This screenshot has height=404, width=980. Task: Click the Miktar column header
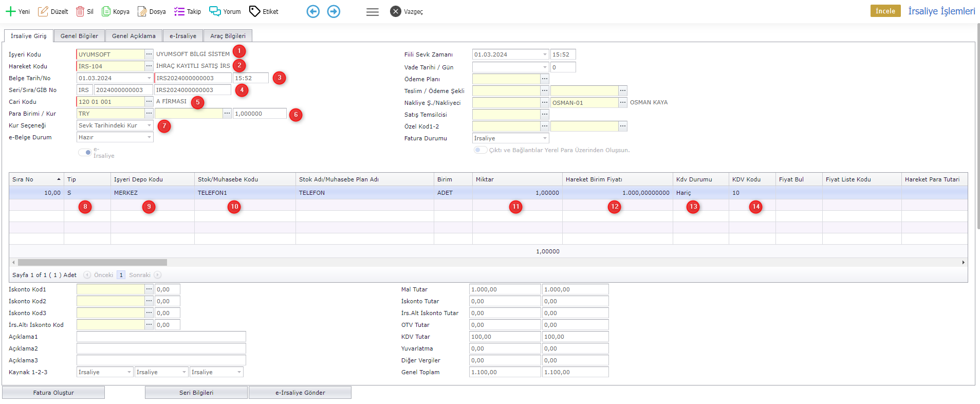(517, 179)
